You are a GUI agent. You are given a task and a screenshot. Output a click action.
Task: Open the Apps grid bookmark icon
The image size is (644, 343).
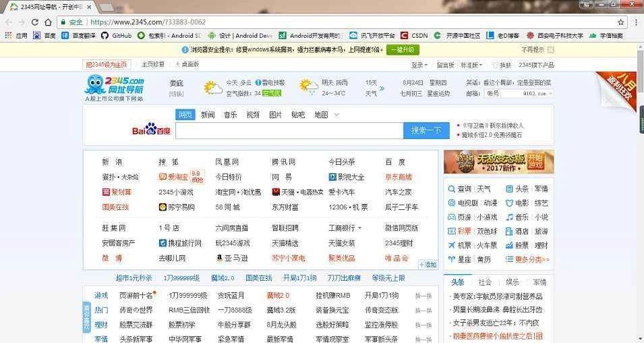coord(8,36)
